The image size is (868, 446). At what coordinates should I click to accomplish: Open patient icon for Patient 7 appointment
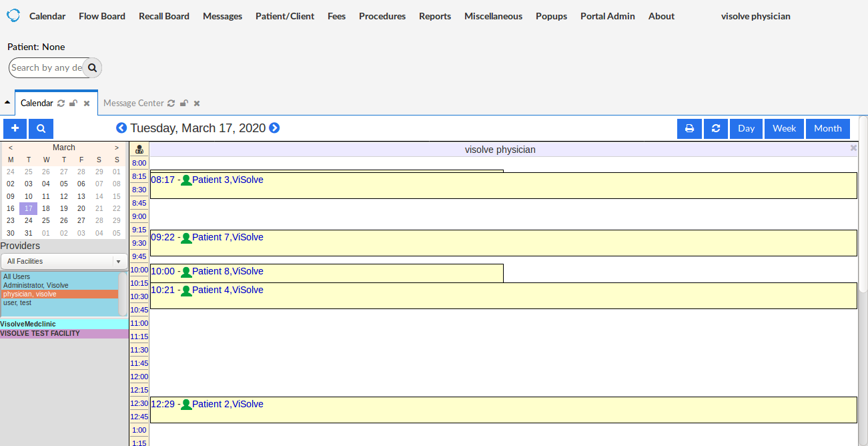click(186, 238)
